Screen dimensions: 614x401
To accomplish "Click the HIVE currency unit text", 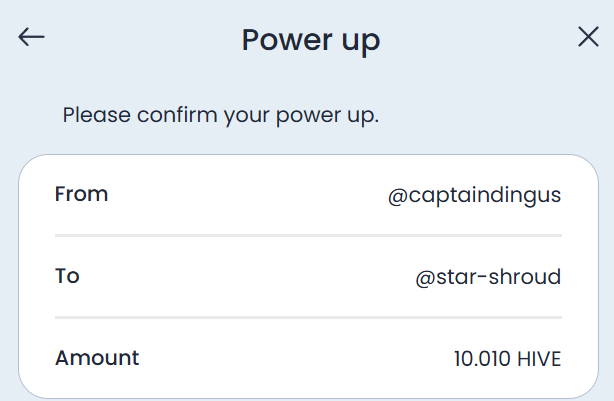I will (x=539, y=359).
